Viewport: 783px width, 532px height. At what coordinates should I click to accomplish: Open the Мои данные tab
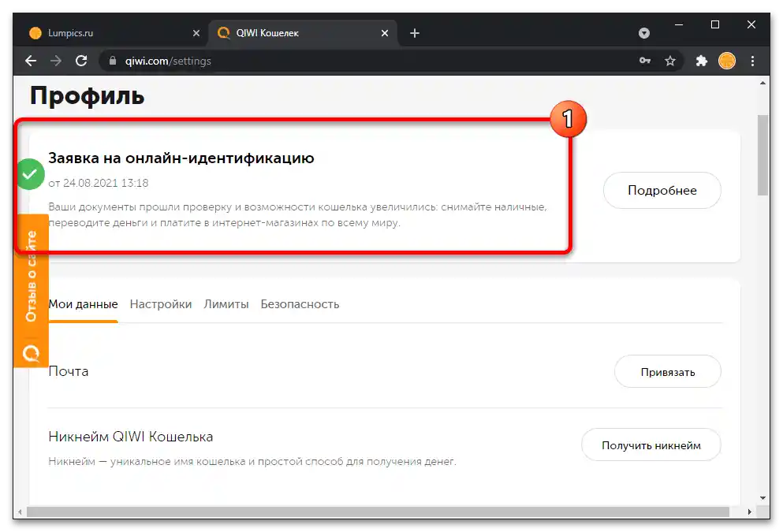click(x=83, y=304)
